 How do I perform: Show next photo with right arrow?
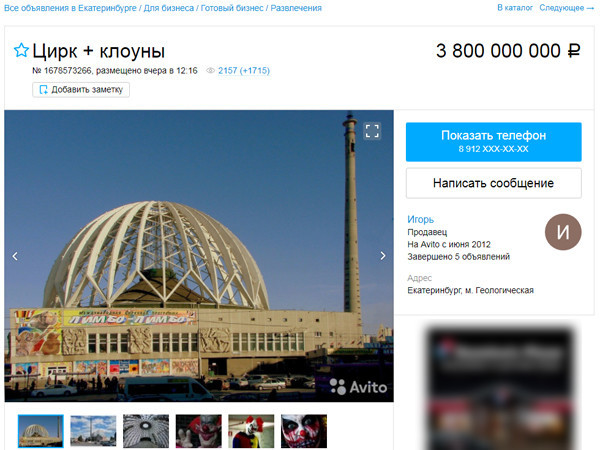click(383, 256)
